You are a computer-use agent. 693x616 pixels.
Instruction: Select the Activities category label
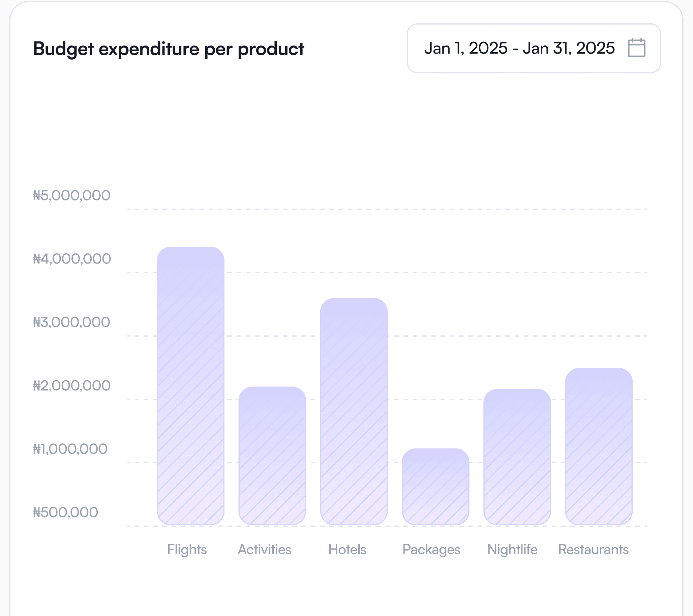pos(265,549)
